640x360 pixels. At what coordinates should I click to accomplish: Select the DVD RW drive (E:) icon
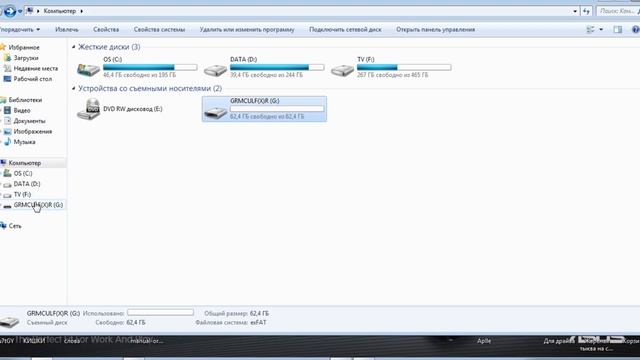pos(88,109)
